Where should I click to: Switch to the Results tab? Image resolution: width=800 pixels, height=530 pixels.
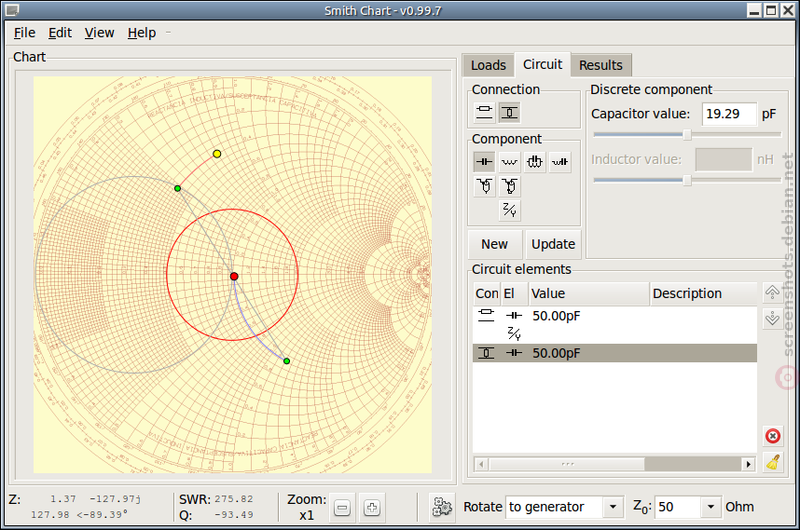tap(601, 65)
